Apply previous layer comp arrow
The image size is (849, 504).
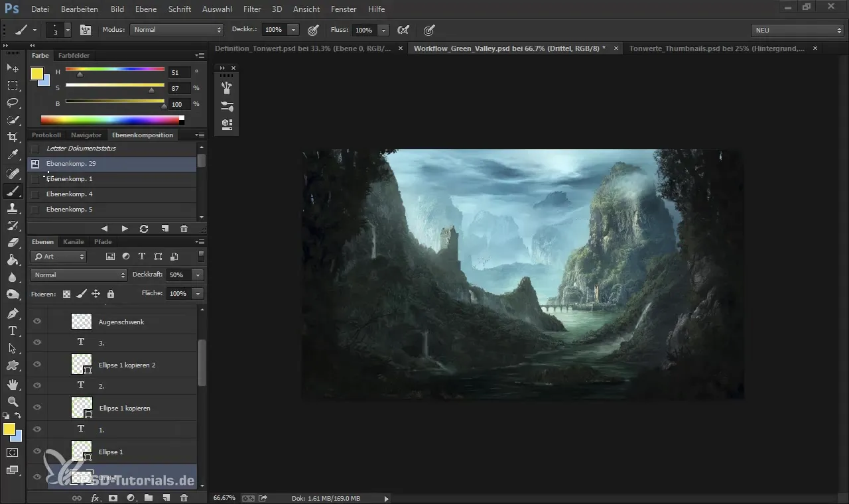104,228
